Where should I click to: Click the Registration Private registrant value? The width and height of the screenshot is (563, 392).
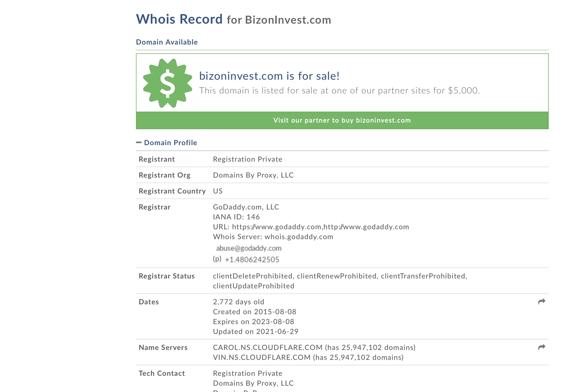(x=248, y=159)
